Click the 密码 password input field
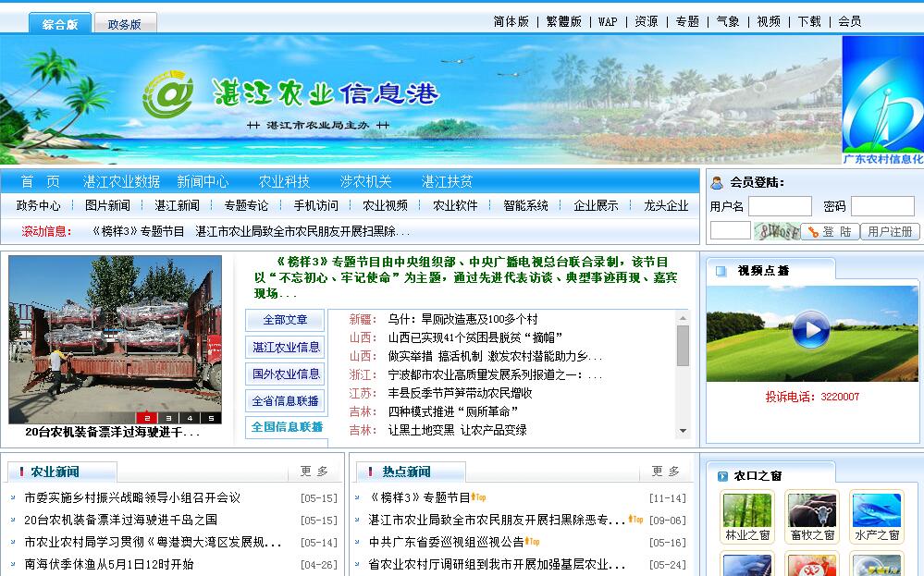 (x=881, y=206)
